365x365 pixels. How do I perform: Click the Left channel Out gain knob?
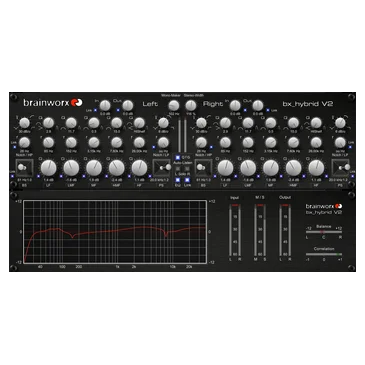[128, 106]
